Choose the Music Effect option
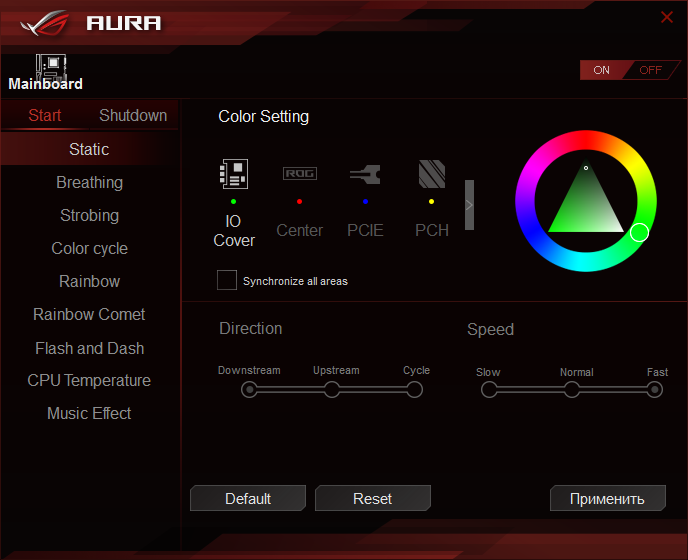 89,413
